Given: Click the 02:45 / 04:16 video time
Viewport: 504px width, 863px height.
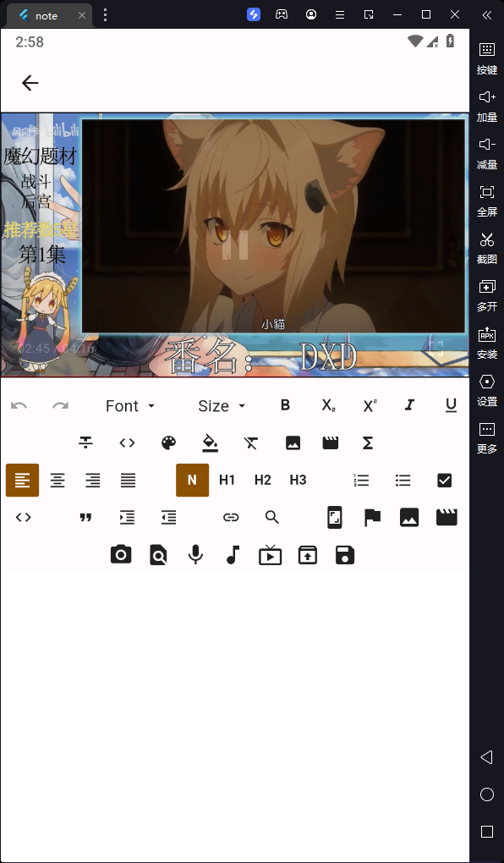Looking at the screenshot, I should [x=56, y=349].
